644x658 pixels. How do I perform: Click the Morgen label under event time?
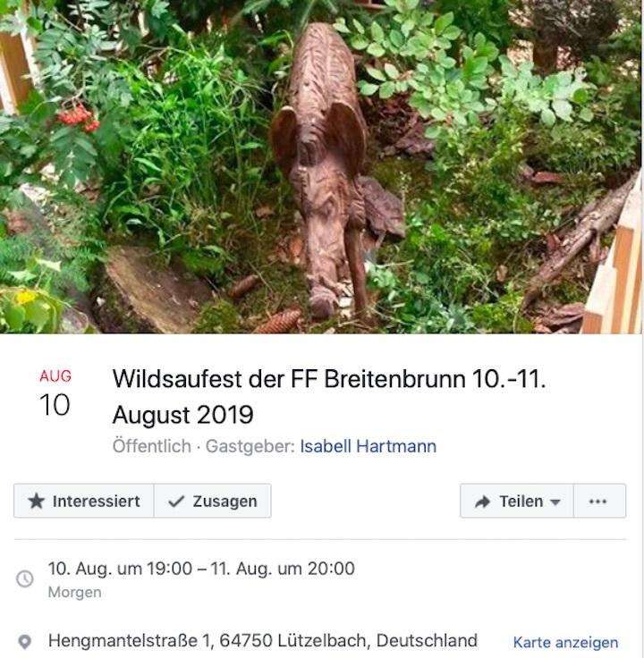(75, 592)
